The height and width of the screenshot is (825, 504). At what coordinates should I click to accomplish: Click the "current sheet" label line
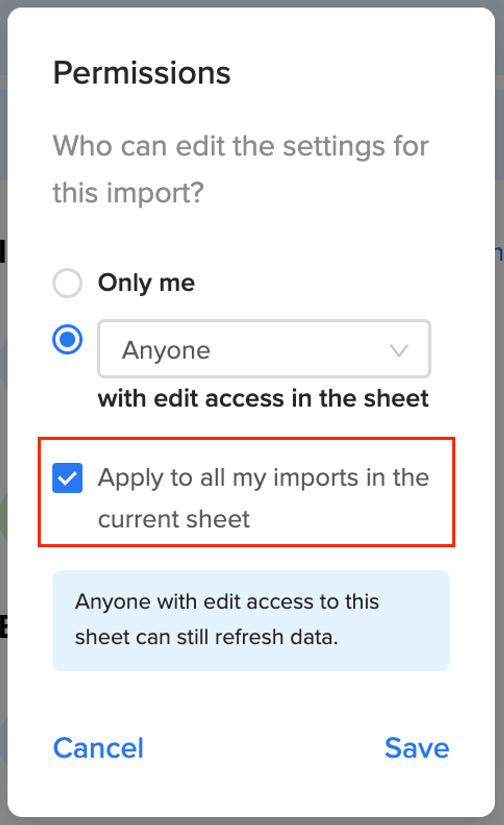point(174,519)
